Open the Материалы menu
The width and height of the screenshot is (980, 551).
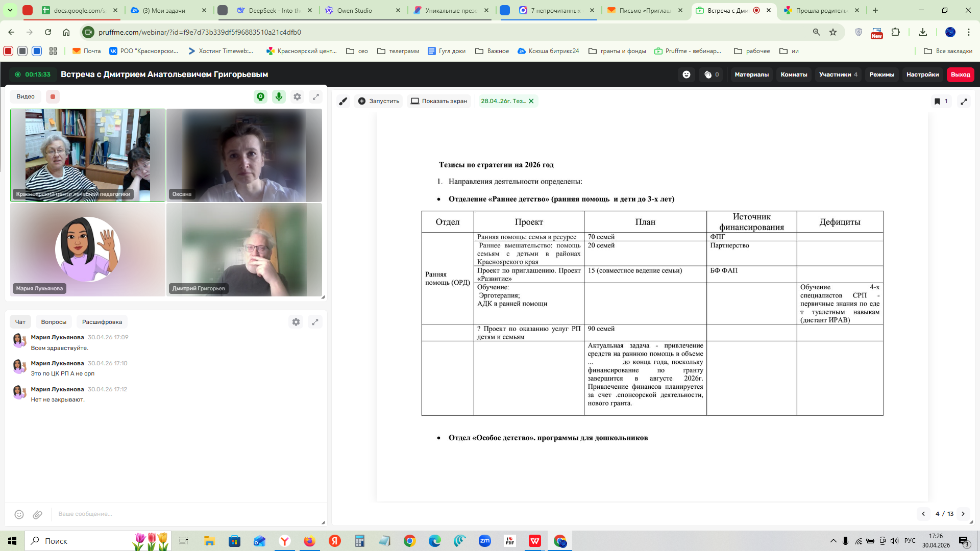point(751,74)
